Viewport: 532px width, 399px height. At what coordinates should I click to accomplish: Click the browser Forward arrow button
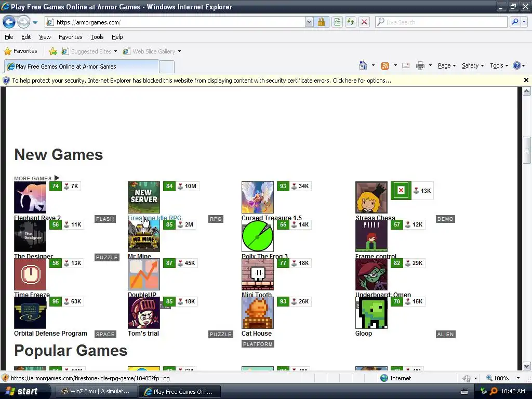(23, 22)
